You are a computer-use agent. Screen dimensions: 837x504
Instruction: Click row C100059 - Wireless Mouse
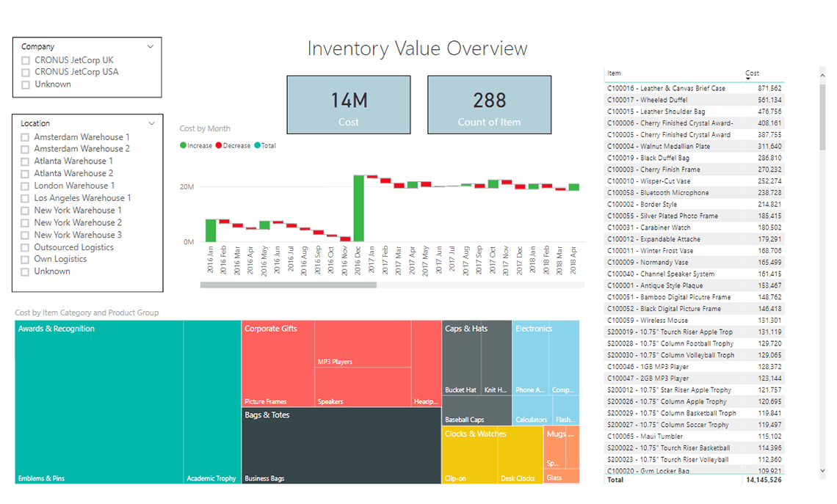click(x=694, y=321)
